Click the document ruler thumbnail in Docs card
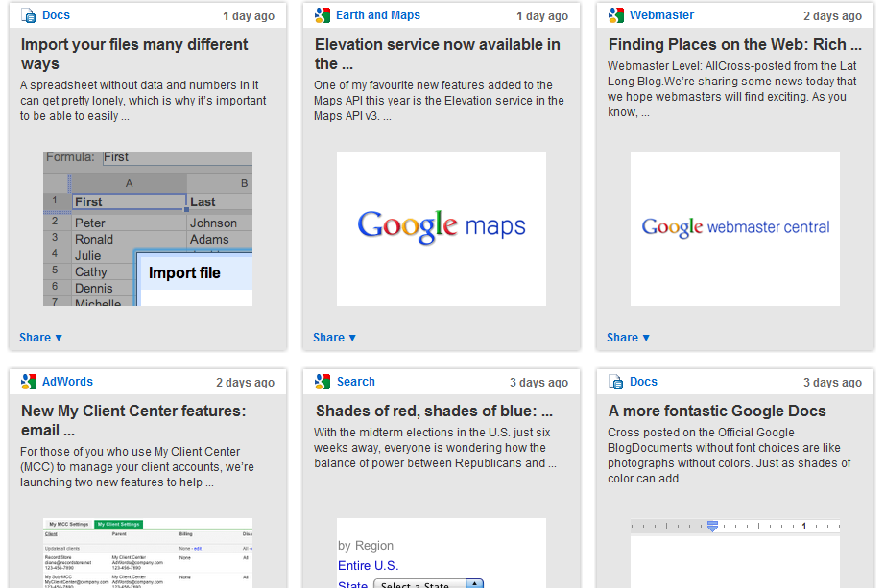 point(735,553)
